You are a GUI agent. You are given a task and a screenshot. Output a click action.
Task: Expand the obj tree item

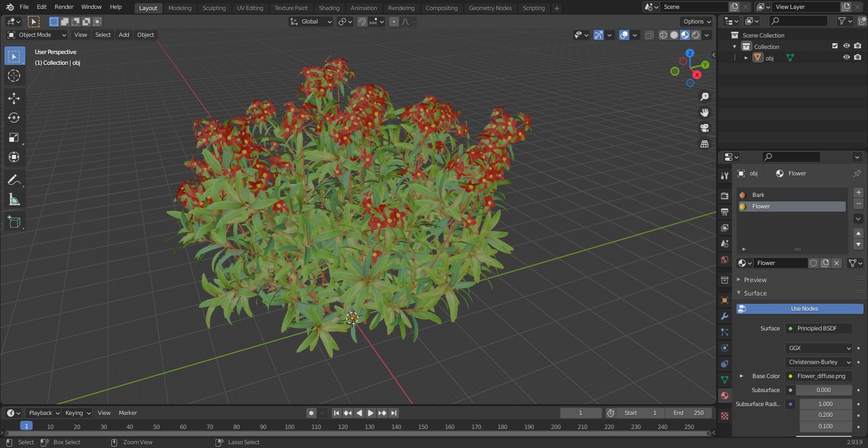(746, 58)
